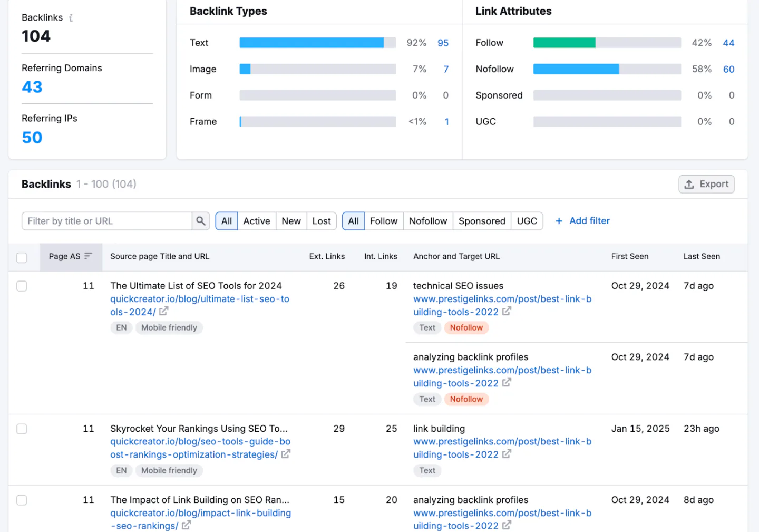Open external link icon for impact-link-building-seo-rankings URL
The width and height of the screenshot is (759, 532).
pos(186,525)
